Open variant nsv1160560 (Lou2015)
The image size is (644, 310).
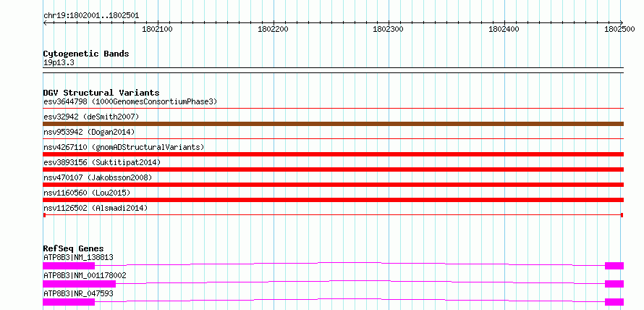[x=87, y=193]
